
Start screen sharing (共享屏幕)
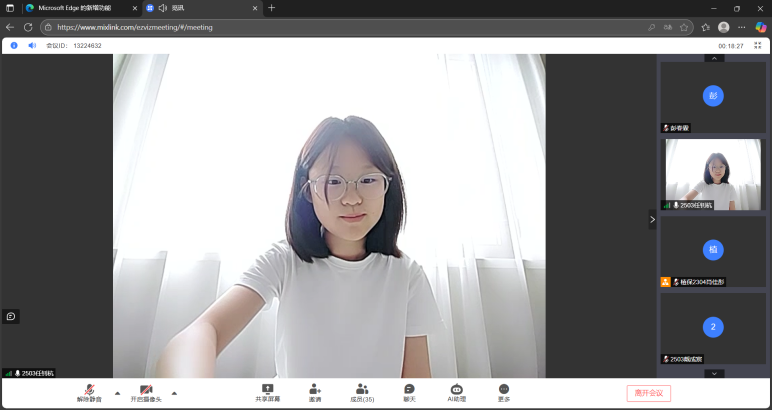pyautogui.click(x=267, y=392)
